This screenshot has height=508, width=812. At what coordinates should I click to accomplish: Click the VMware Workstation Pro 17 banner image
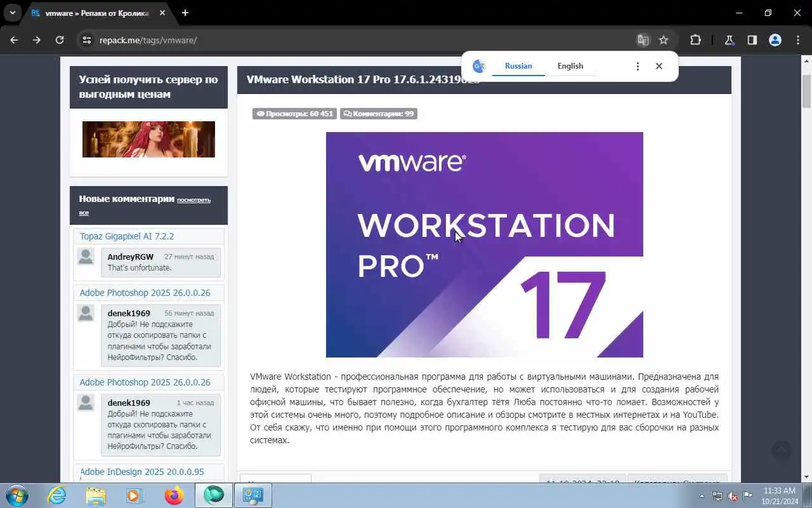coord(485,244)
